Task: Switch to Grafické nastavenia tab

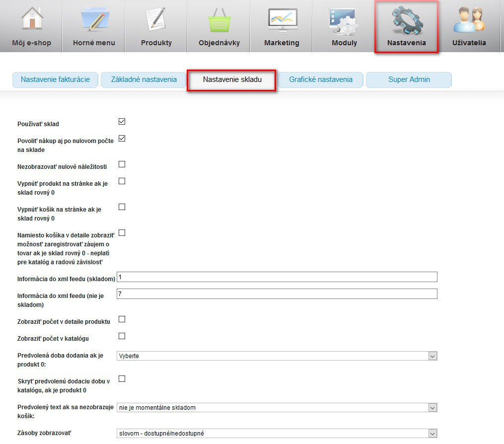Action: (321, 79)
